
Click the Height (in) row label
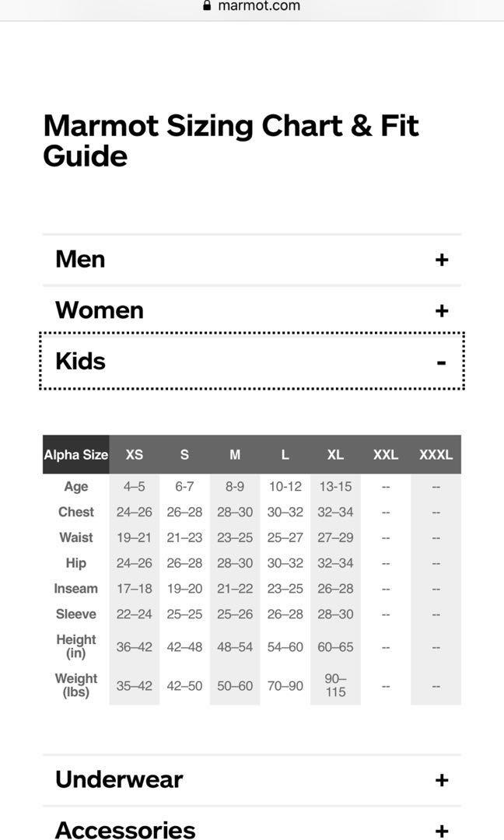76,646
